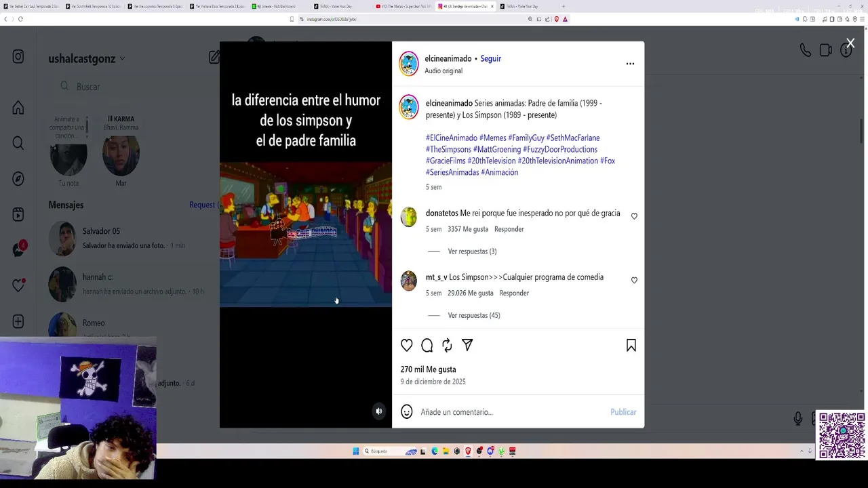Click the Buscar search field in messages
The height and width of the screenshot is (488, 868).
136,87
